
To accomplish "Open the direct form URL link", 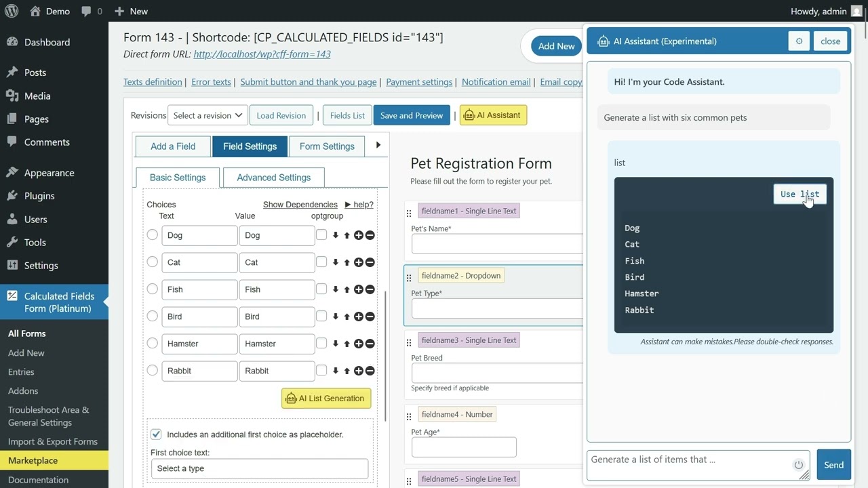I will click(x=262, y=54).
